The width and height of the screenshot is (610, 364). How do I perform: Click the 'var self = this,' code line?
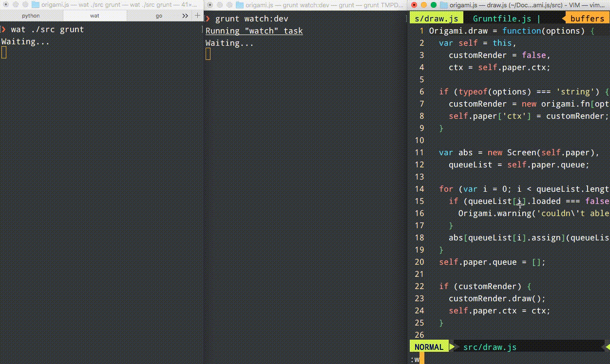pos(477,43)
